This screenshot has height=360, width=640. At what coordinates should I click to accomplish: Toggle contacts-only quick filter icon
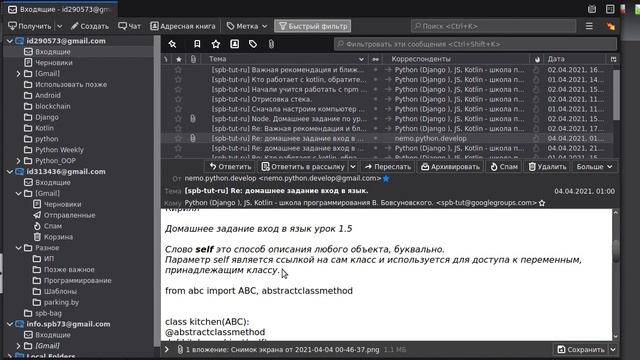click(234, 44)
